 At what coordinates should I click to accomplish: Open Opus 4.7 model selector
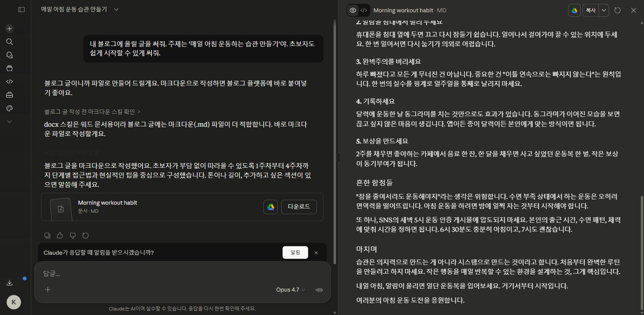[290, 290]
